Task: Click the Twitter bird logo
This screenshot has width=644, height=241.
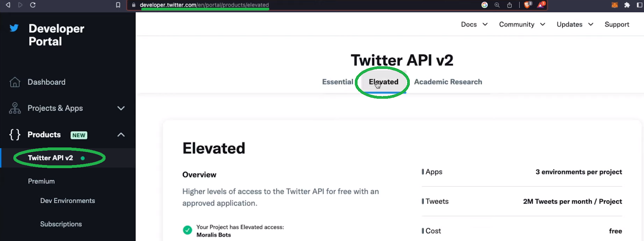Action: click(x=13, y=28)
